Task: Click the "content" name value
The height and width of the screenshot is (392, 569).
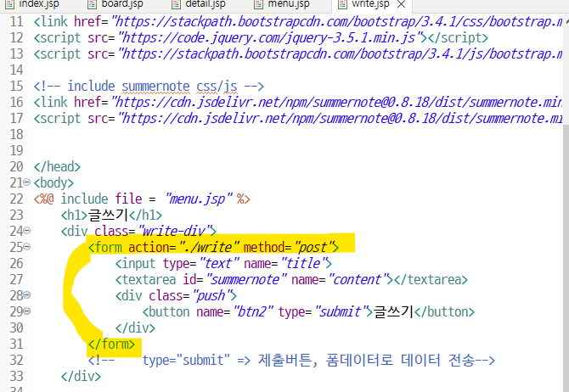Action: [358, 280]
